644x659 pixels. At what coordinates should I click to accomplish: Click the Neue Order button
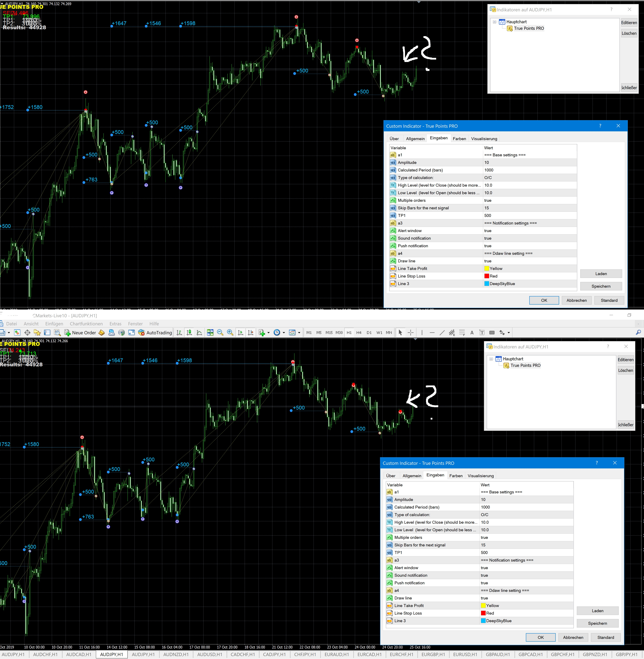[x=80, y=333]
